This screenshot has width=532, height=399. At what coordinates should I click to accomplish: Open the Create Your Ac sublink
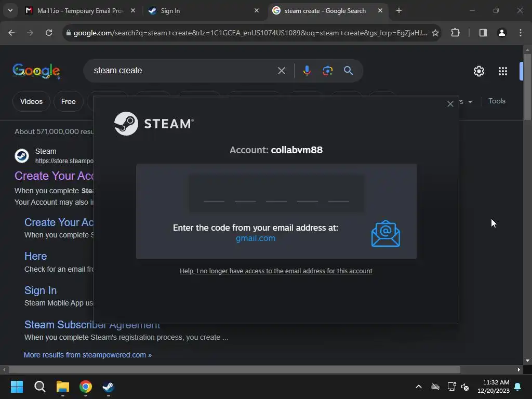(59, 222)
